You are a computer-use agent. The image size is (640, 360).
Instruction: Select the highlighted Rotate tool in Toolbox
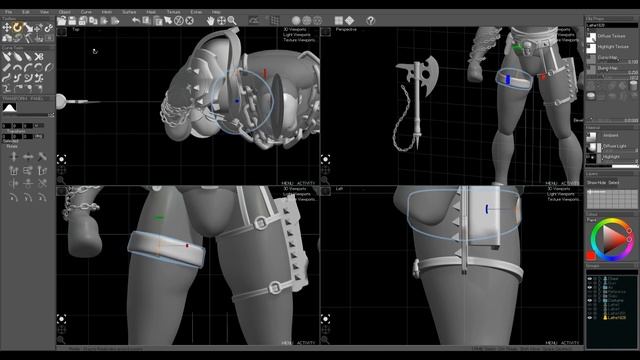18,28
